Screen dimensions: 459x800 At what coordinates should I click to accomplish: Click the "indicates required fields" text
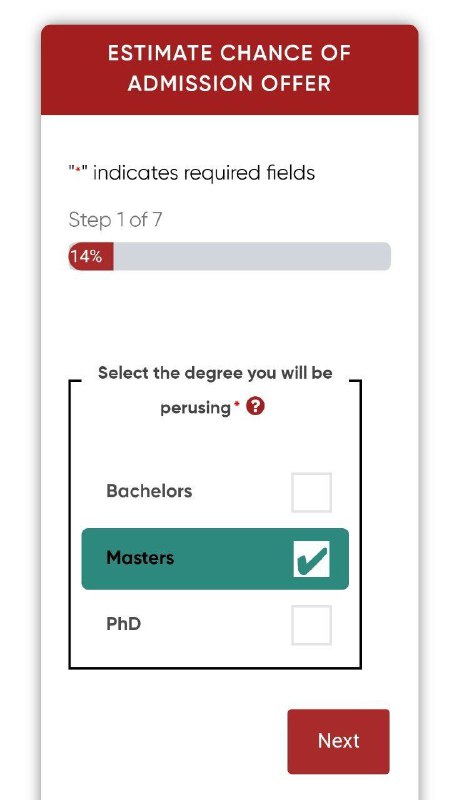203,173
